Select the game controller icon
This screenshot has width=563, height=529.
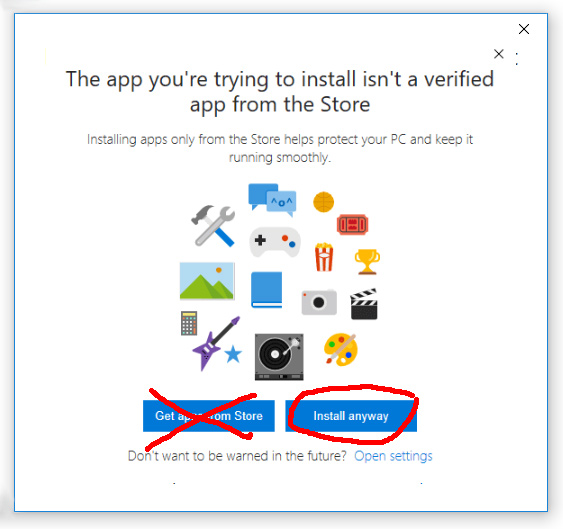click(x=275, y=242)
